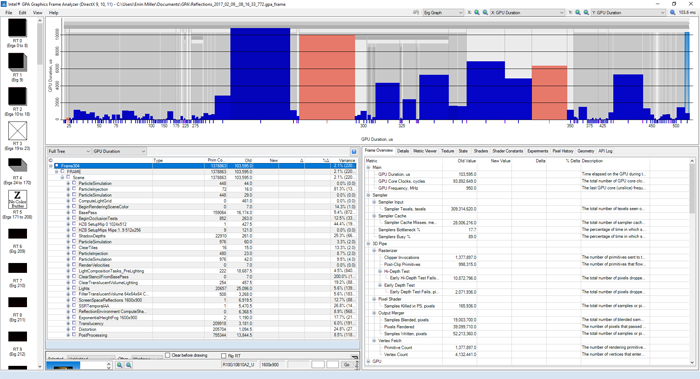This screenshot has height=379, width=700.
Task: Select the RT 0 render target thumbnail
Action: [x=17, y=28]
